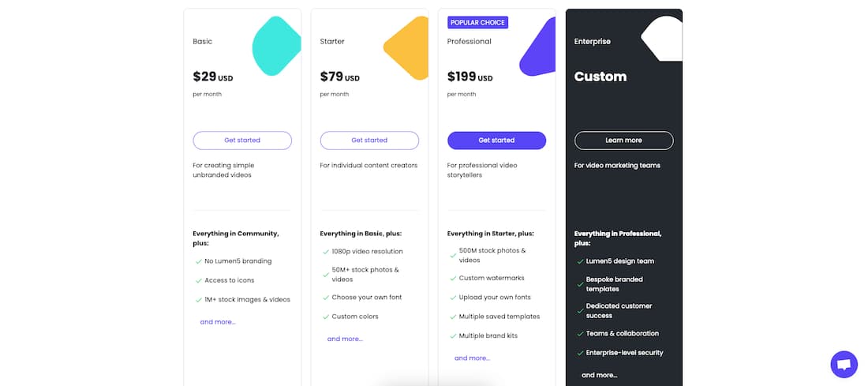Click the $199 USD price text
868x386 pixels.
coord(470,77)
